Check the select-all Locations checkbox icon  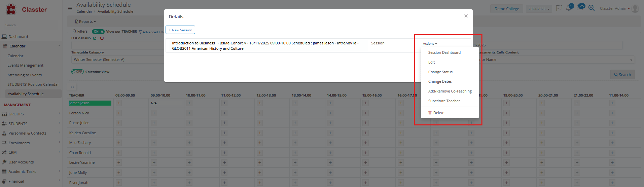point(95,38)
